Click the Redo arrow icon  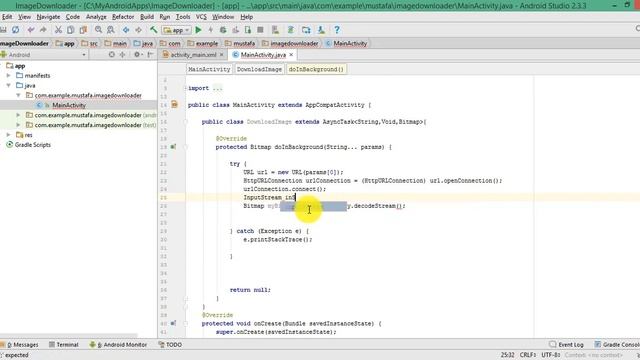(x=43, y=30)
